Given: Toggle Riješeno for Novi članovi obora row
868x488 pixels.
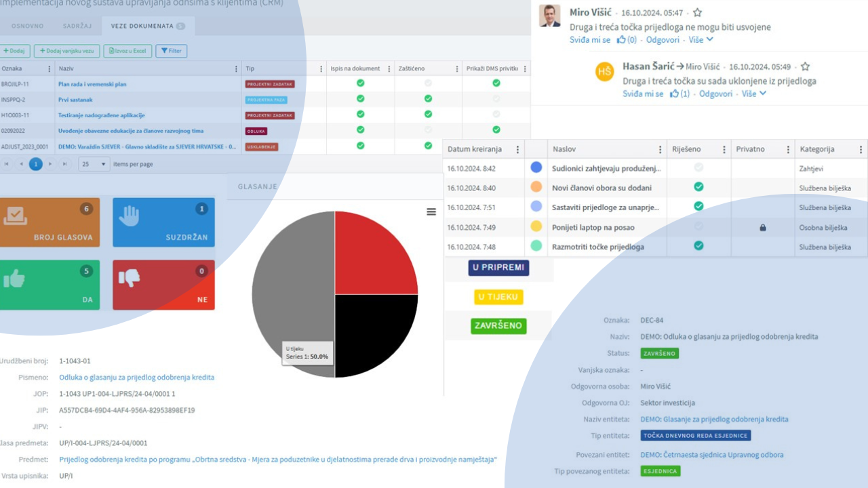Looking at the screenshot, I should (698, 187).
